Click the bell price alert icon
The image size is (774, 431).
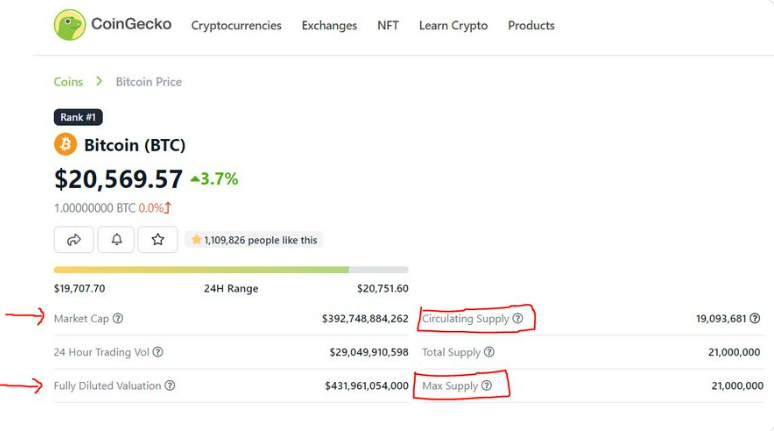tap(116, 239)
